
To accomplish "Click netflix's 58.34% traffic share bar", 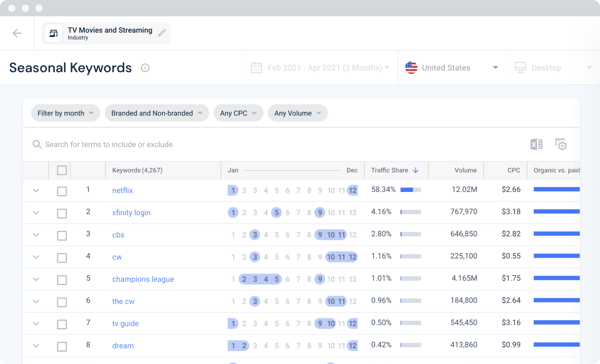I will [411, 190].
